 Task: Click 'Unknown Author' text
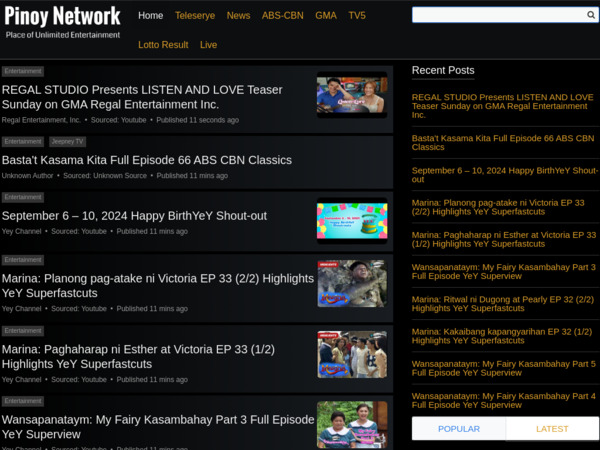[x=27, y=176]
